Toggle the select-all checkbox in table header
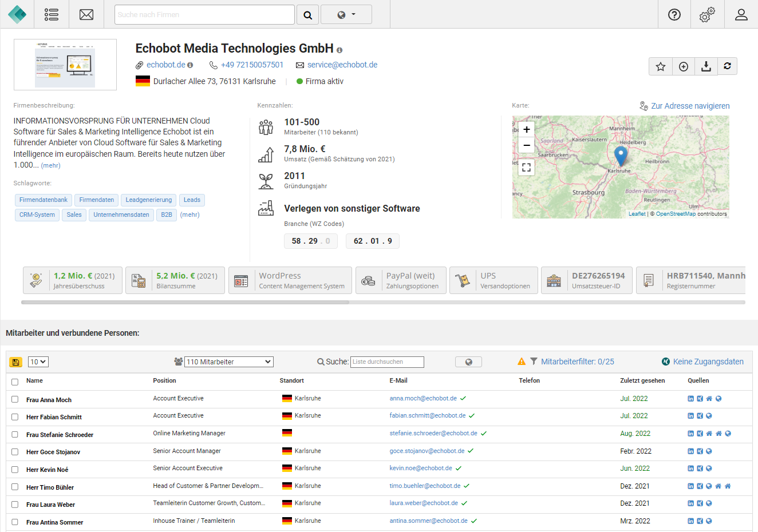The height and width of the screenshot is (532, 758). pos(15,382)
